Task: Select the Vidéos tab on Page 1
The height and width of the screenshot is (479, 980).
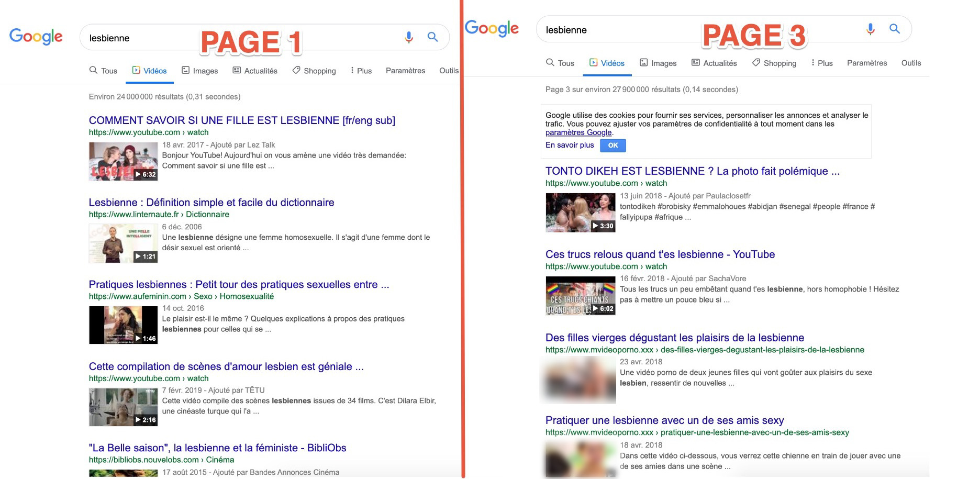Action: click(149, 71)
